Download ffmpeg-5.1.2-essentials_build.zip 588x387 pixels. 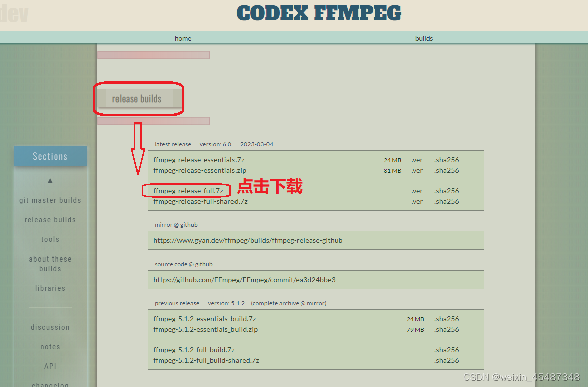[205, 330]
